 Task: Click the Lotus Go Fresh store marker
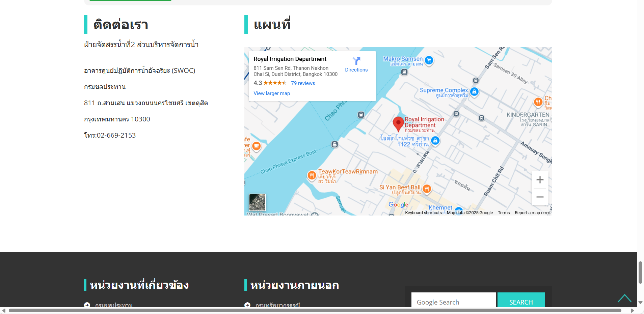435,141
